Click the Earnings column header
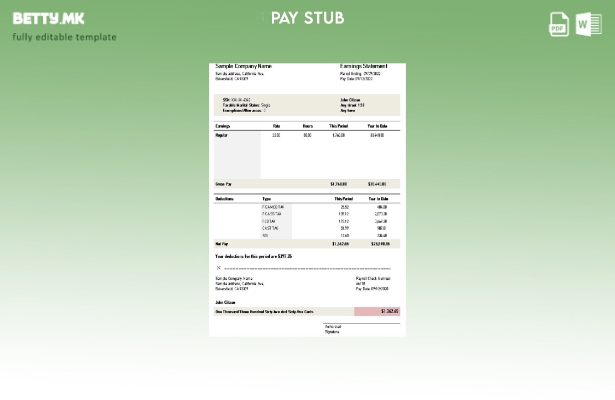The width and height of the screenshot is (615, 400). tap(223, 126)
